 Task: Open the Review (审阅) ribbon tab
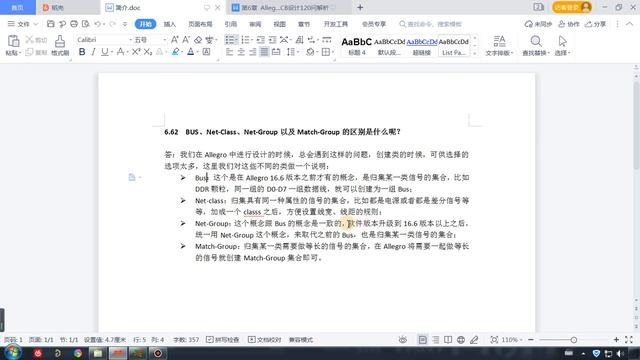(255, 24)
